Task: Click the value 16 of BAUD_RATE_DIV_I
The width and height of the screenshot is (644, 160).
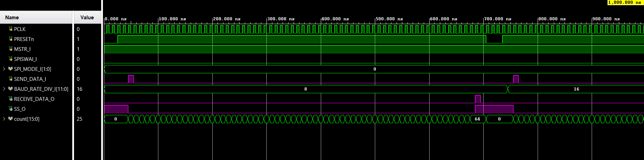Action: 80,89
